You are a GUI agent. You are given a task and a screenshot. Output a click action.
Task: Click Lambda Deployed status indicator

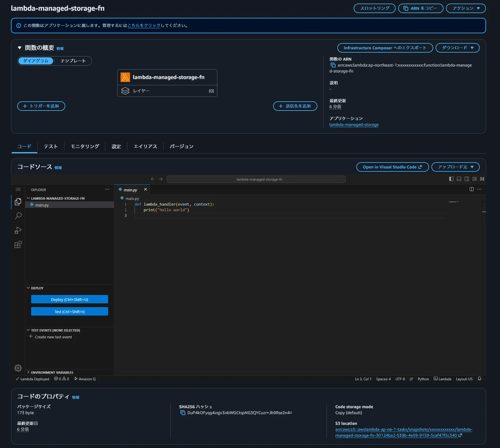tap(32, 379)
